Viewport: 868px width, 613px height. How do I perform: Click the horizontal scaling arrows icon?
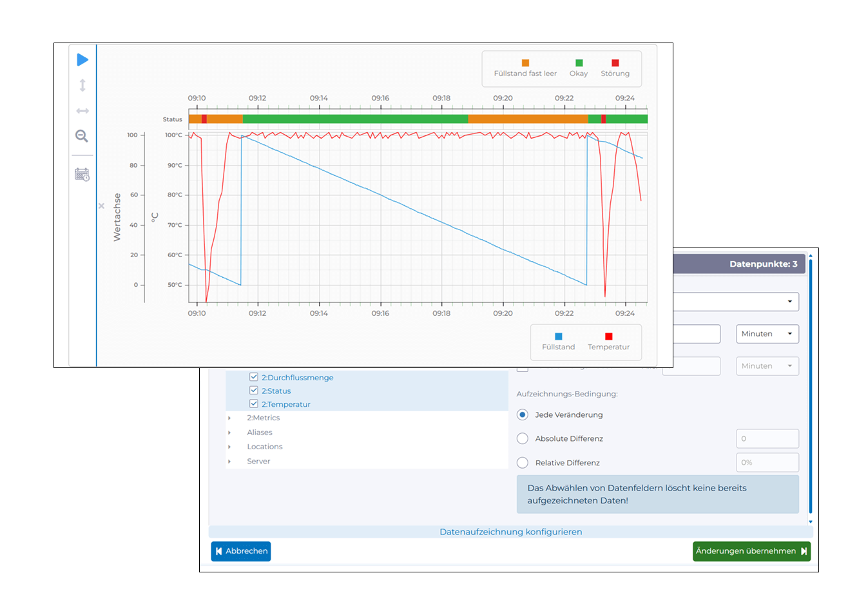coord(82,111)
